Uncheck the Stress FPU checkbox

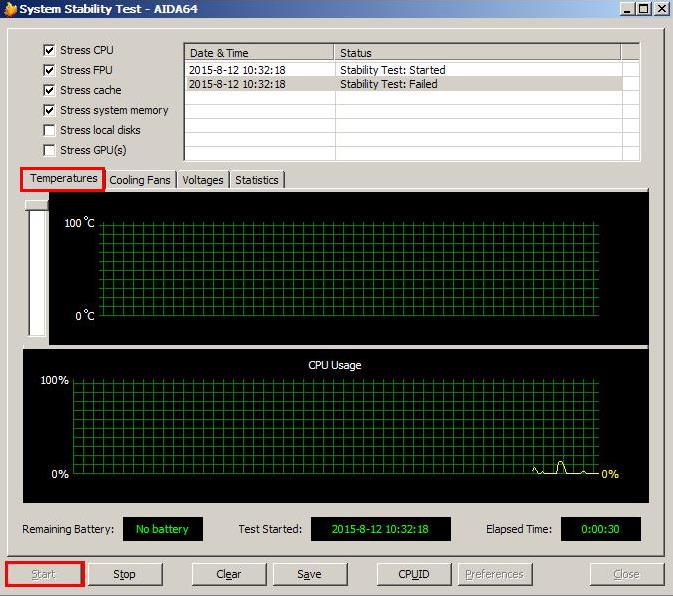click(x=49, y=70)
